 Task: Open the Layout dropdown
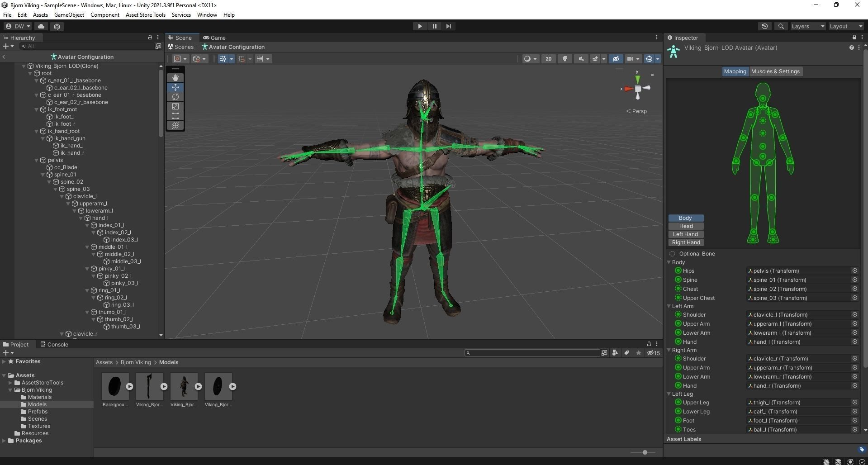(846, 26)
